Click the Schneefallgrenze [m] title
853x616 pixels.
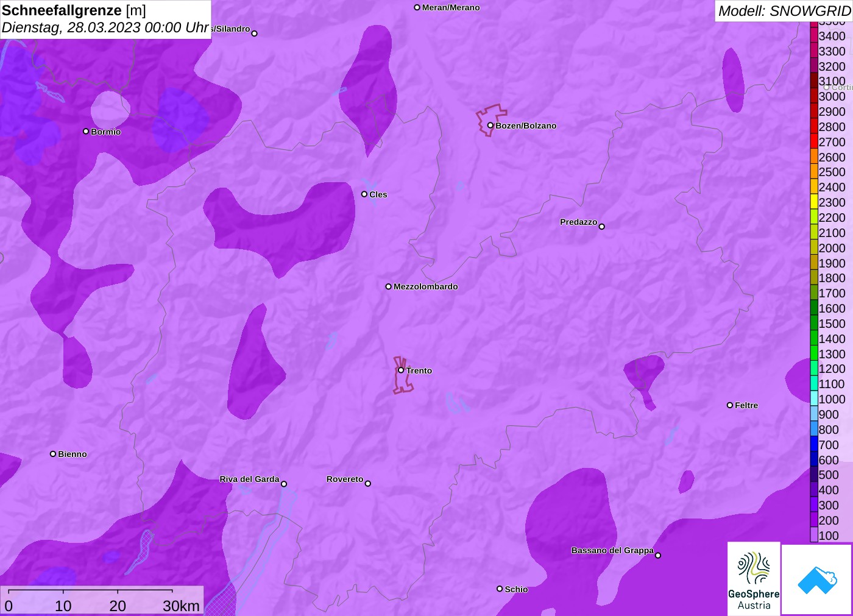[74, 10]
